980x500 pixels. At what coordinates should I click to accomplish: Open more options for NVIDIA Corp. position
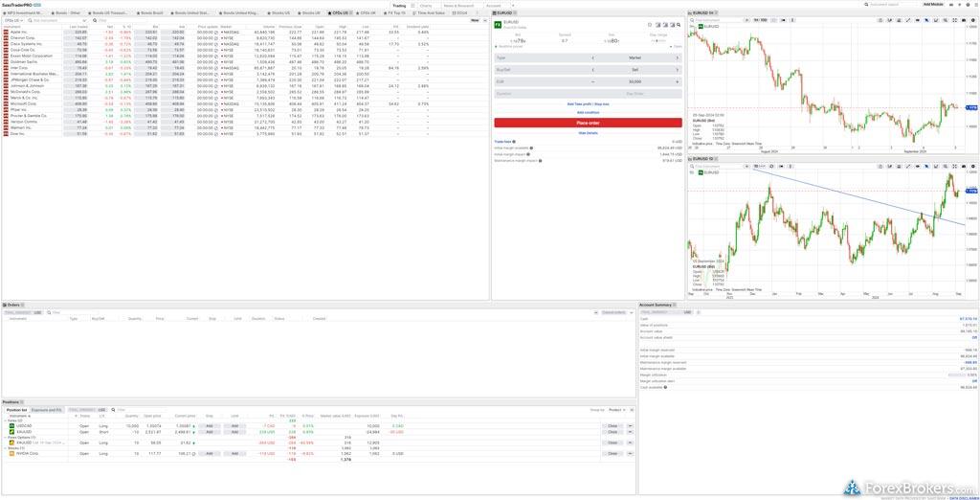click(630, 453)
